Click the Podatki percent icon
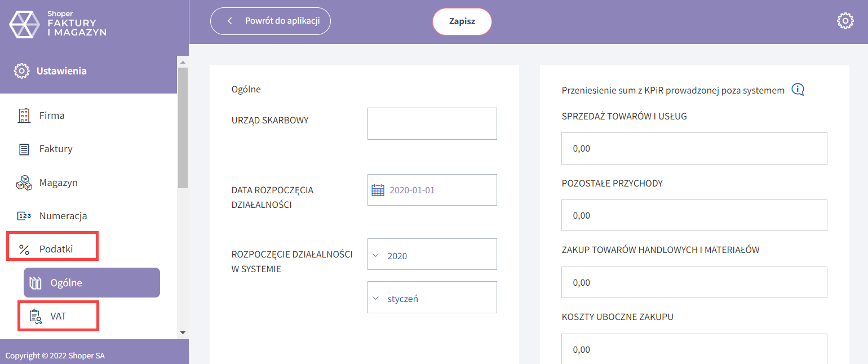868x364 pixels. pos(24,250)
